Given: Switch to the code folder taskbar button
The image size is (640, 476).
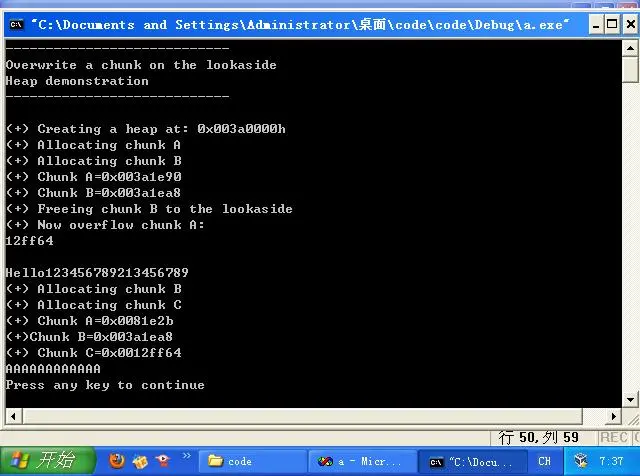Looking at the screenshot, I should pos(252,462).
